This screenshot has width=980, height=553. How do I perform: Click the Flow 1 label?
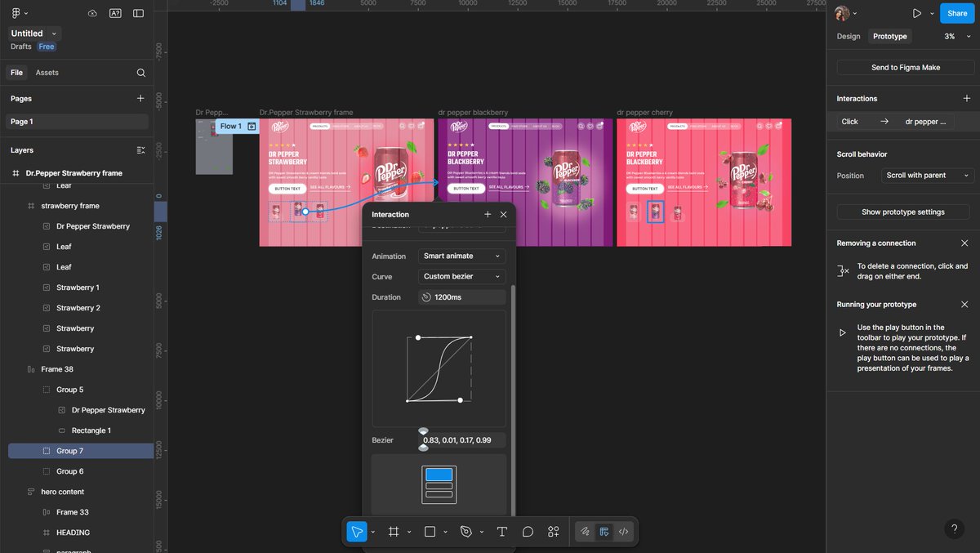coord(231,127)
